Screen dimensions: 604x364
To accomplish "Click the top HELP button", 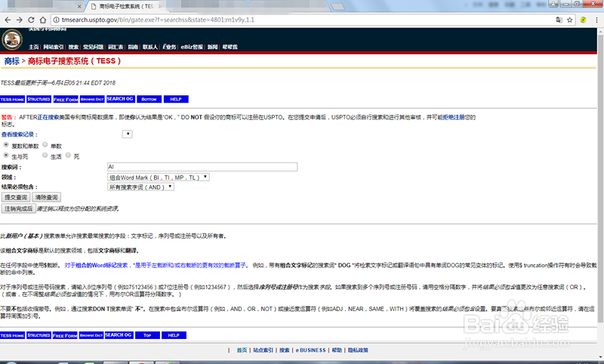I will [176, 100].
